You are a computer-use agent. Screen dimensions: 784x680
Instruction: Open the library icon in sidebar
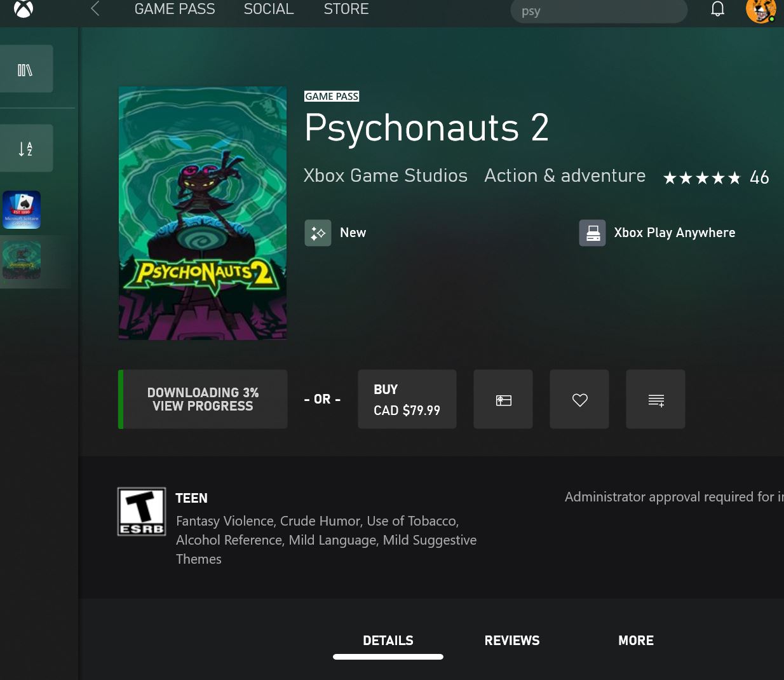click(x=25, y=69)
